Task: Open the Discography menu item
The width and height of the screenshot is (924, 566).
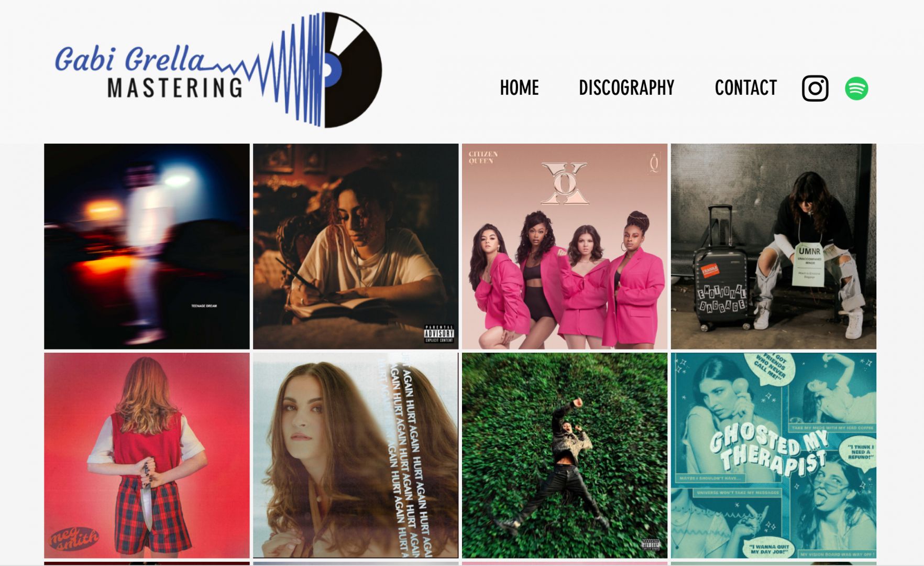Action: click(x=626, y=88)
